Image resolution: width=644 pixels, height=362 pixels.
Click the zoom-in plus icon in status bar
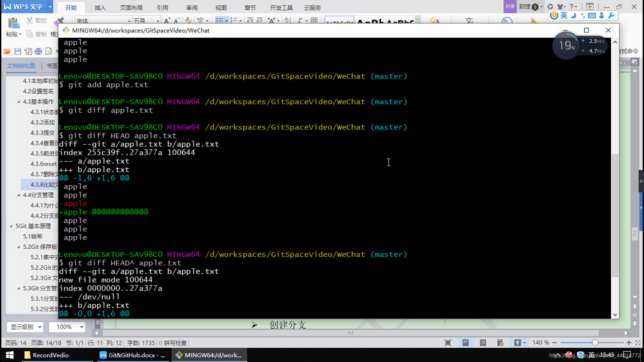(x=629, y=343)
